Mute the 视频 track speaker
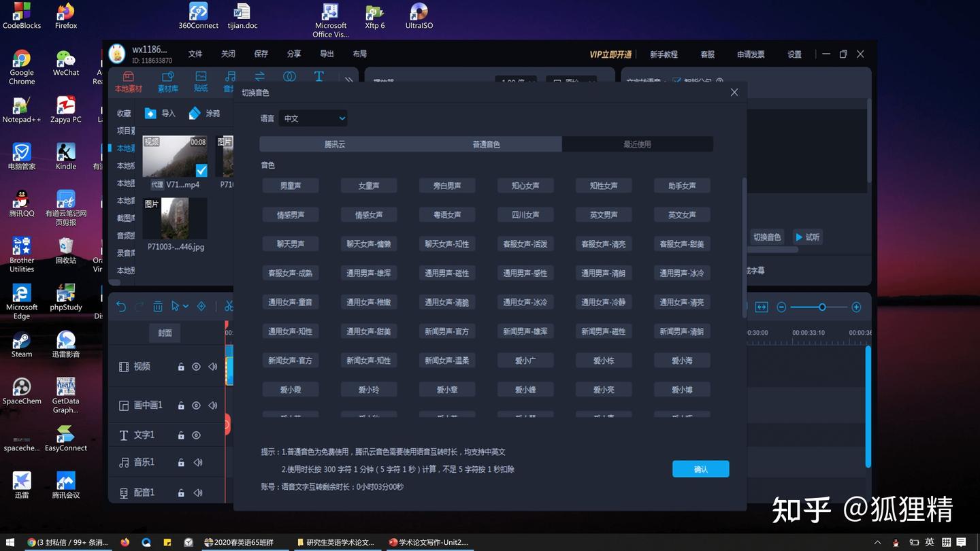Image resolution: width=980 pixels, height=551 pixels. point(213,367)
